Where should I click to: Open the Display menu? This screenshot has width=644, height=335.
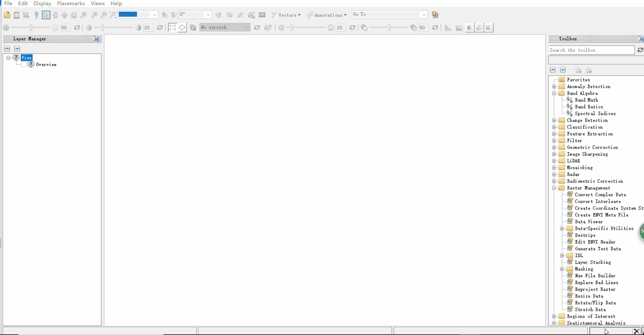[42, 3]
